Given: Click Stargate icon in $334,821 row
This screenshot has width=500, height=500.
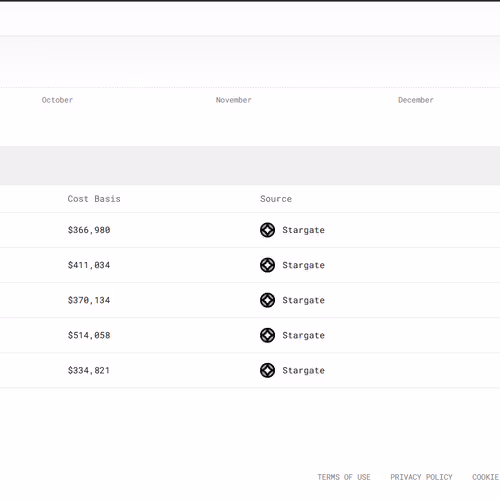Looking at the screenshot, I should point(267,370).
